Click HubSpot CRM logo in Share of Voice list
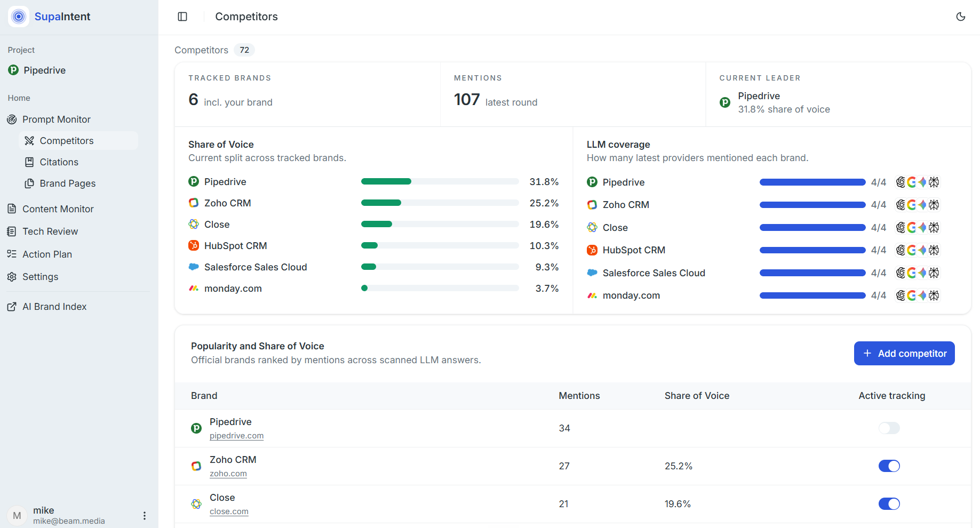This screenshot has width=980, height=528. click(x=194, y=246)
